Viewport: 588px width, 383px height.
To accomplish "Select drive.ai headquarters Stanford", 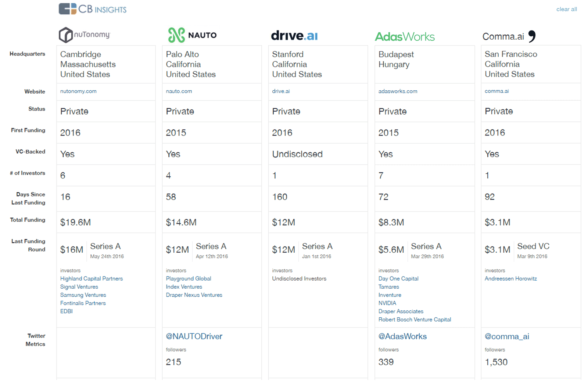I will click(x=288, y=54).
